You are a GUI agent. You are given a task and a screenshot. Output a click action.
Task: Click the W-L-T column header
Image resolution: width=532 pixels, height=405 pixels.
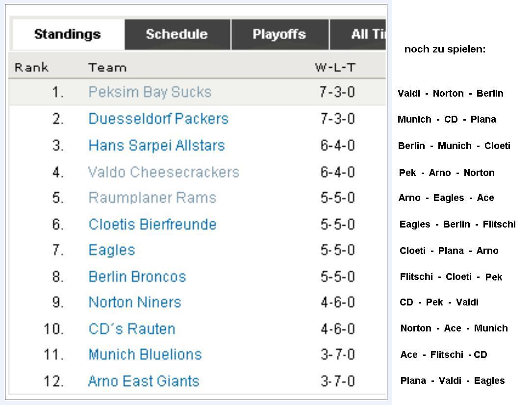click(335, 68)
